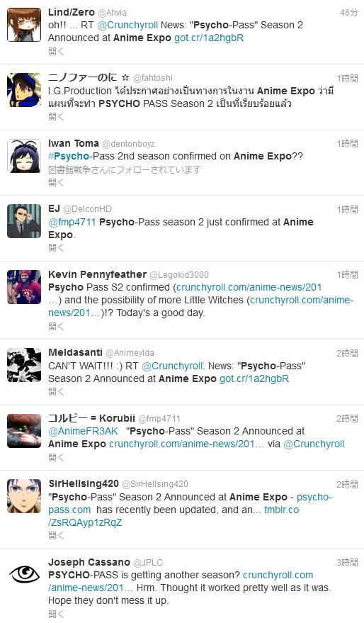
Task: Open the got.cr/1a2hgbR link in Lind/Zero's tweet
Action: coord(209,38)
